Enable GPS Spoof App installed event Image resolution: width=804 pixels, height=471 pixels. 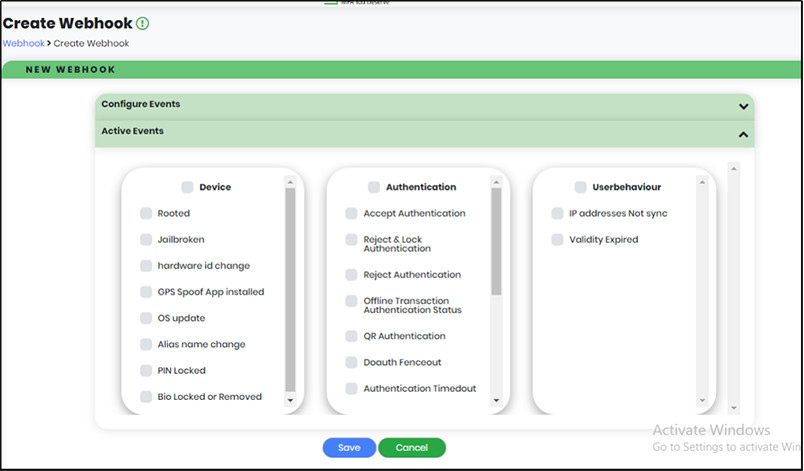pos(146,292)
